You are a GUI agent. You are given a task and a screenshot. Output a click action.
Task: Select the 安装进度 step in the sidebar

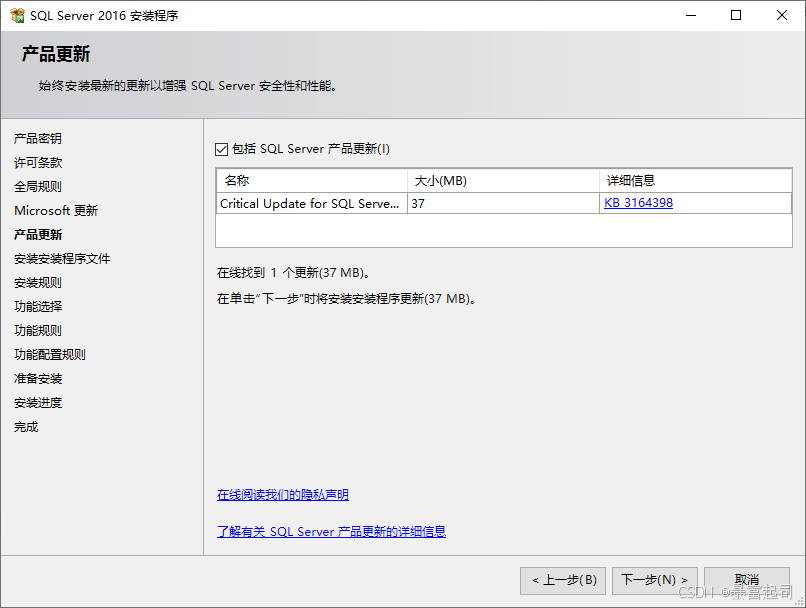pos(38,403)
